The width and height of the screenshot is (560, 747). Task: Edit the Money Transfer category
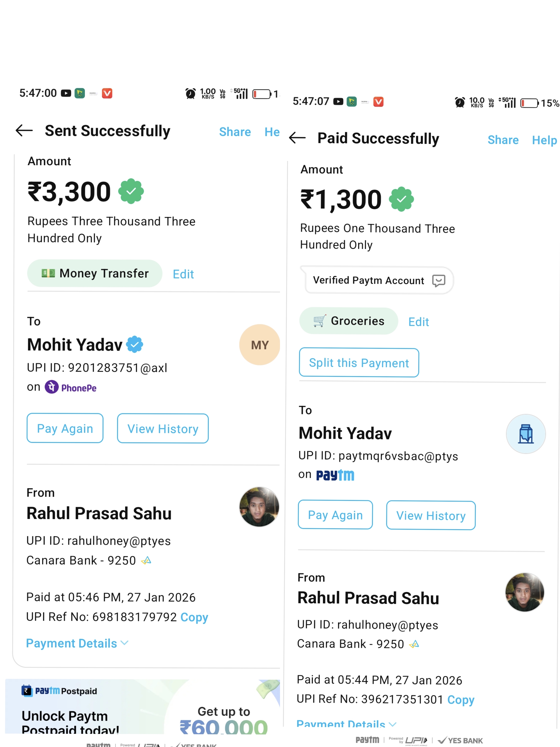pos(183,274)
